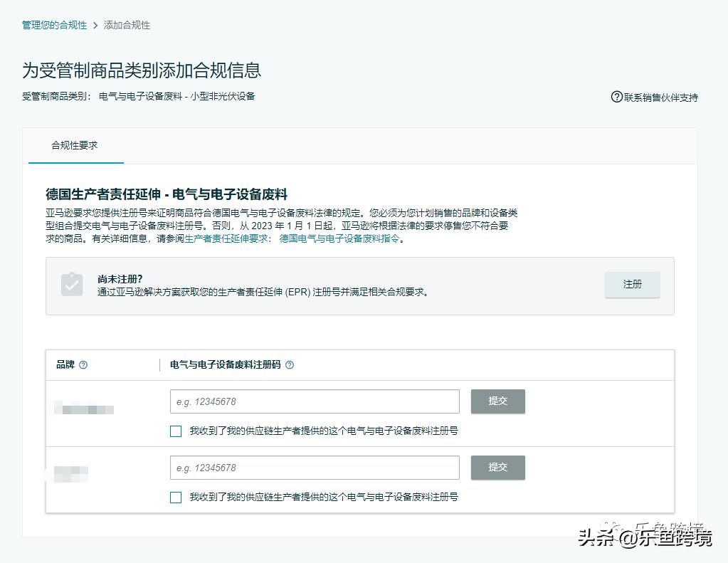Image resolution: width=728 pixels, height=563 pixels.
Task: Click question mark icon before 联系销售伙伴支持
Action: tap(616, 97)
